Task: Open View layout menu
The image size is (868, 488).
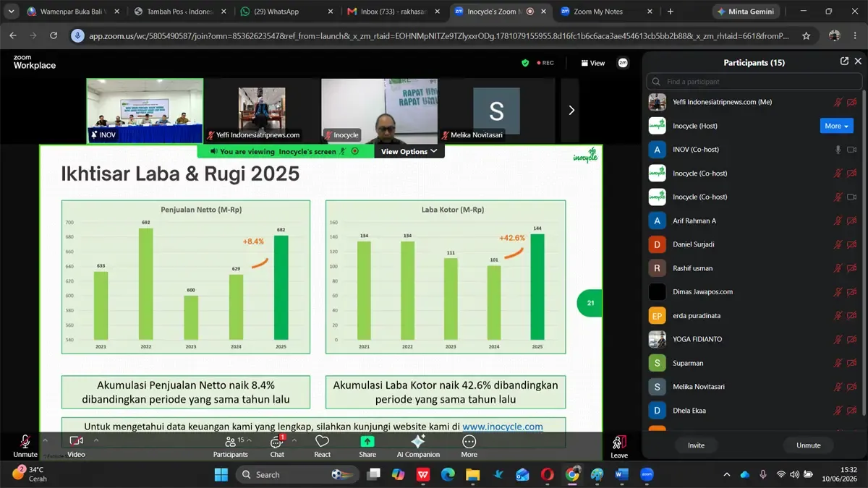Action: [x=593, y=63]
